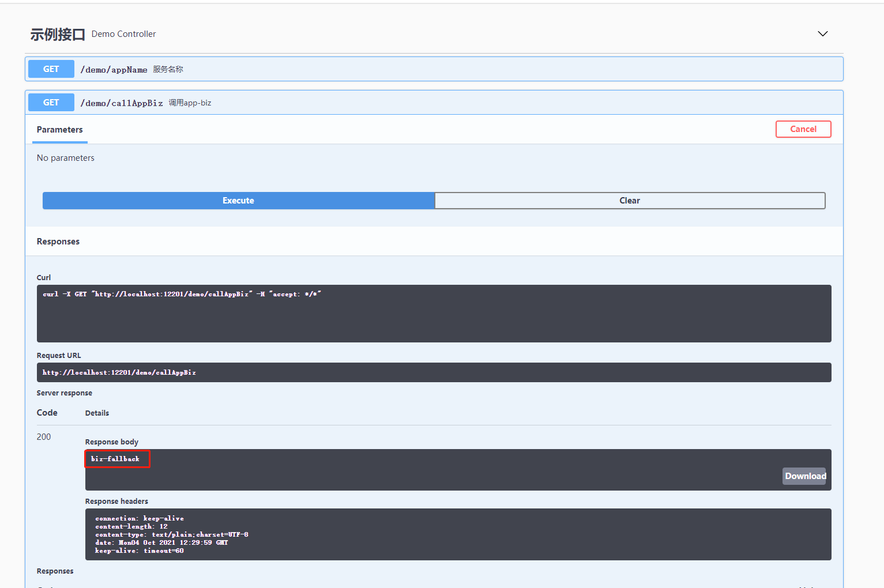Click the Demo Controller description text
The image size is (884, 588).
123,34
